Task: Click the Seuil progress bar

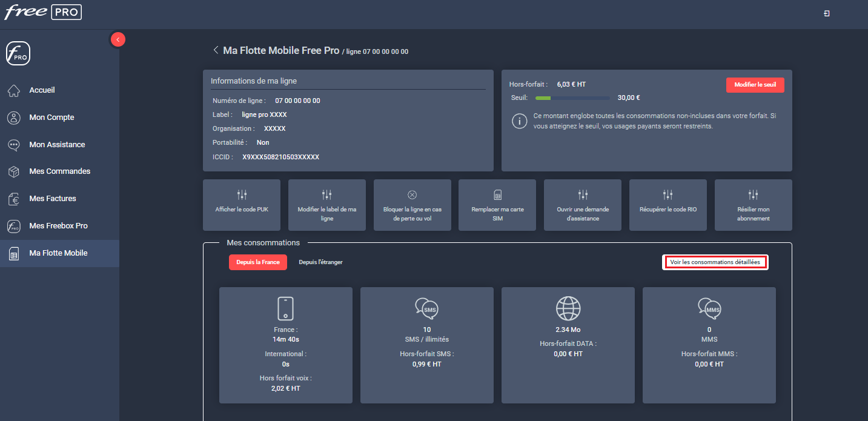Action: click(572, 98)
